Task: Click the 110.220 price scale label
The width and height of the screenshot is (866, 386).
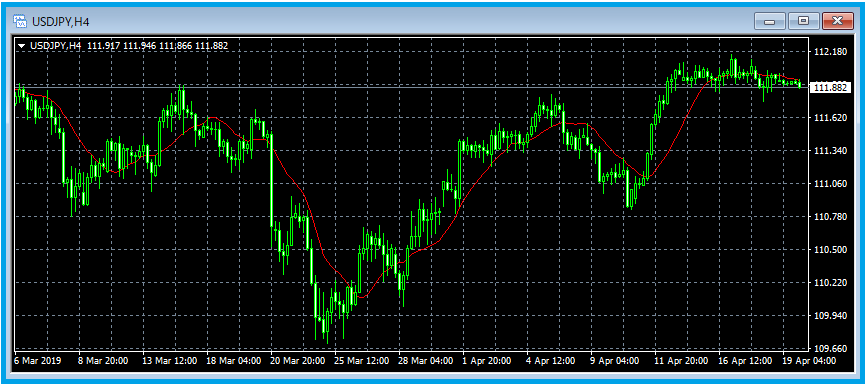Action: coord(830,283)
